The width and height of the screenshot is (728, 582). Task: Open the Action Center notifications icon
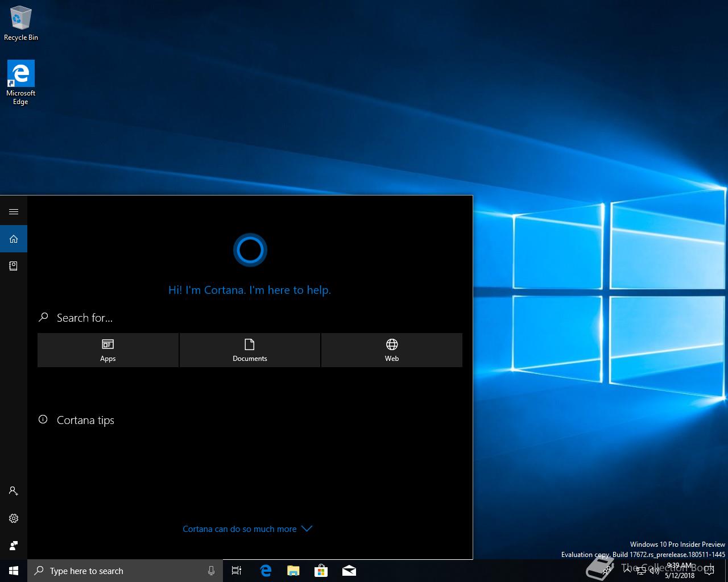pos(709,571)
